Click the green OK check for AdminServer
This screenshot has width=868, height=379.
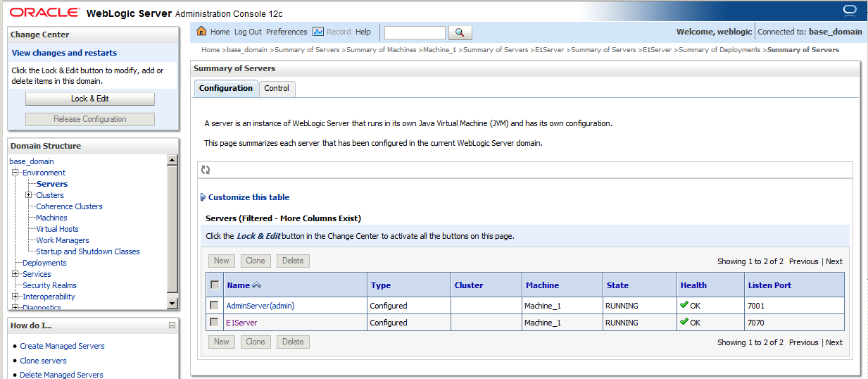684,305
